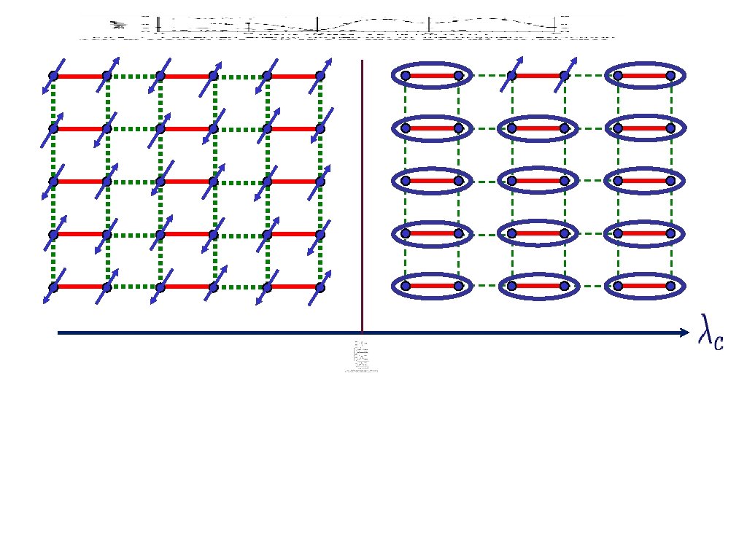Select the un-circled spin pair in right lattice

click(x=538, y=75)
